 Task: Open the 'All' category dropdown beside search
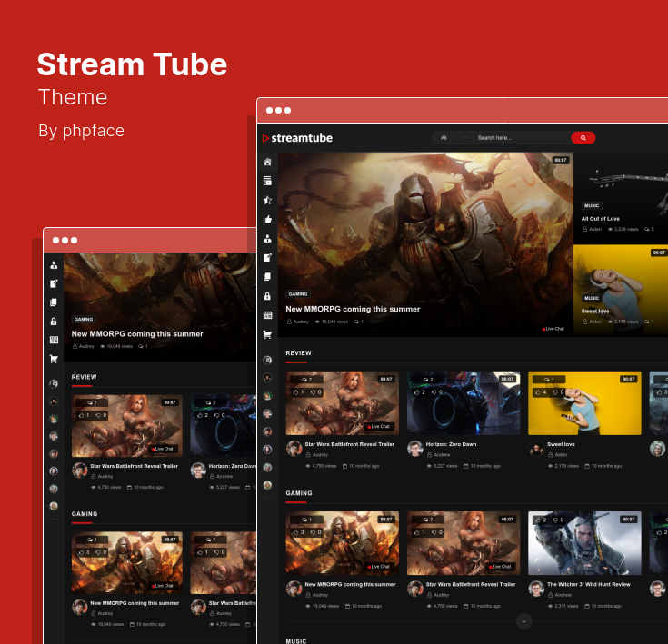453,138
